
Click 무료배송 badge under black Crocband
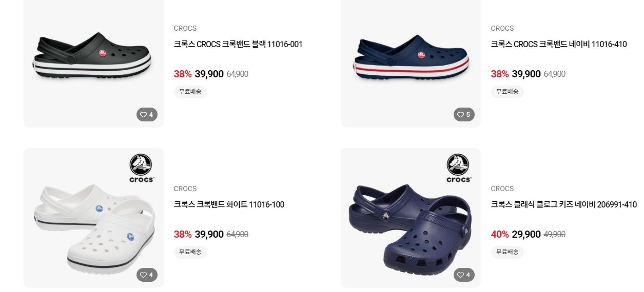190,92
